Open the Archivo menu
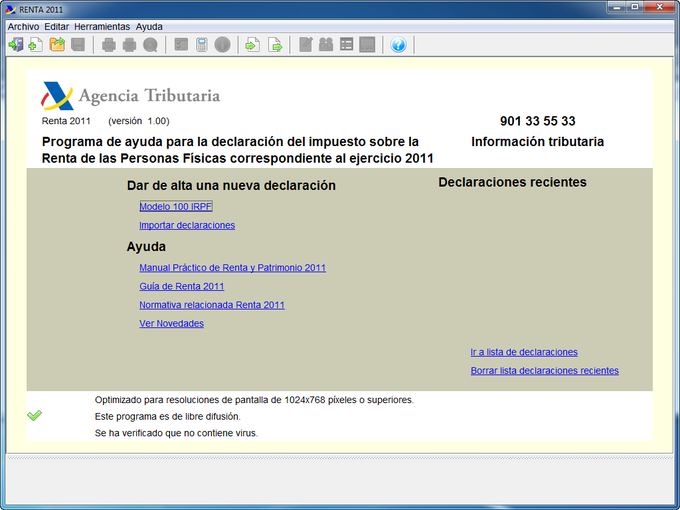680x510 pixels. pos(23,27)
